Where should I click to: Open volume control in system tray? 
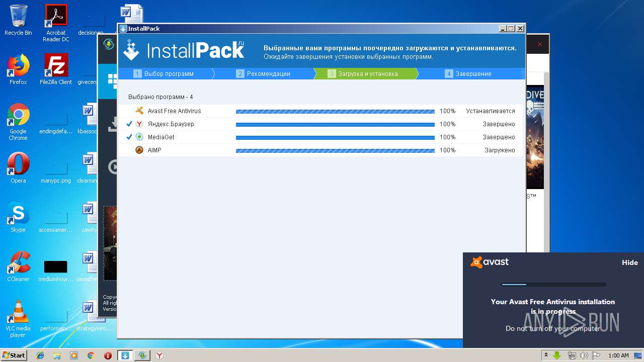584,355
